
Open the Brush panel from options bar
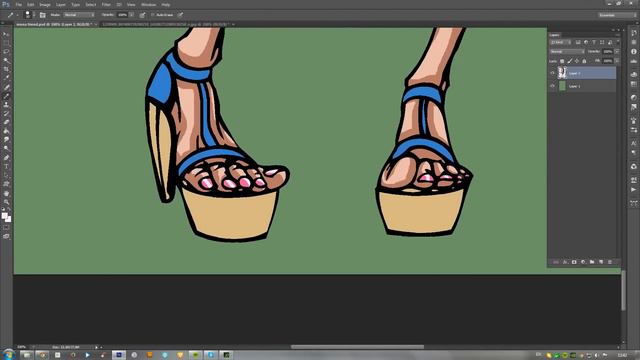42,15
